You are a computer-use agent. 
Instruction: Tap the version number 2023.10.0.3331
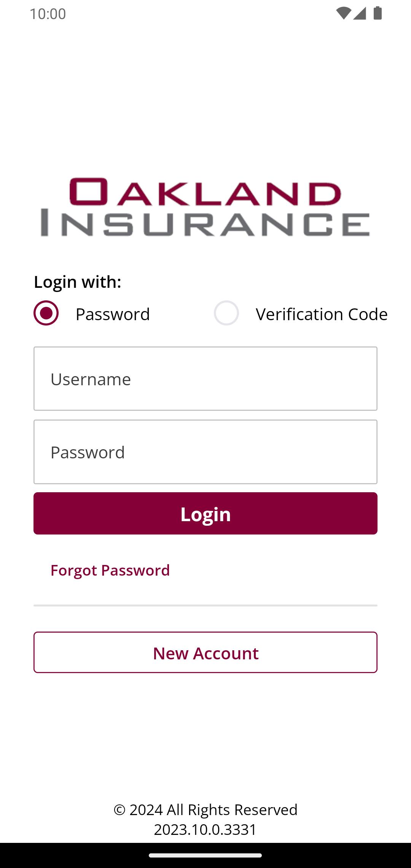pos(205,830)
